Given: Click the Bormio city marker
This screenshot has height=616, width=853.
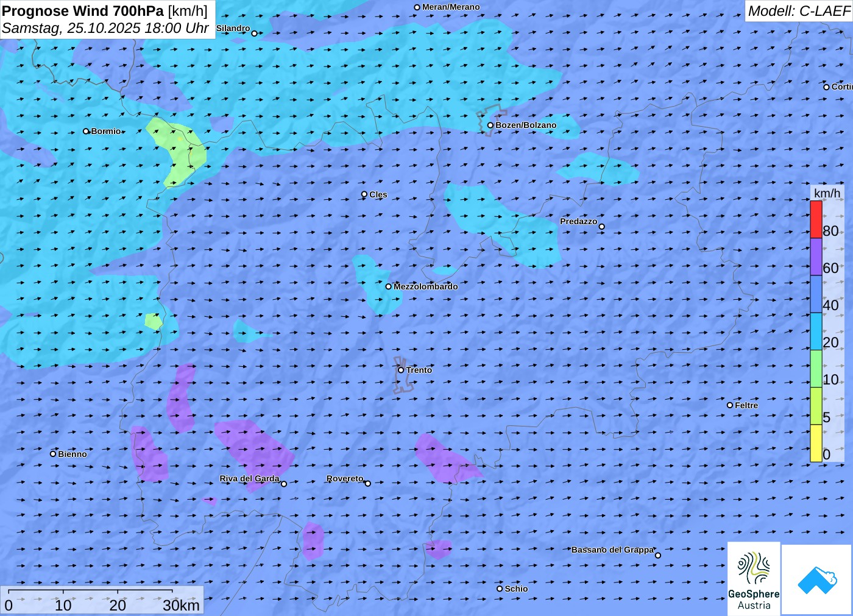Looking at the screenshot, I should coord(86,131).
